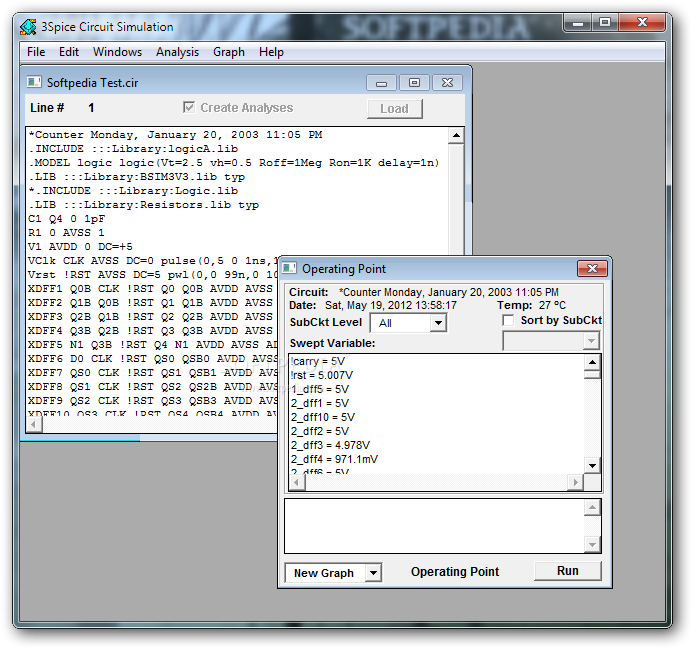Image resolution: width=693 pixels, height=649 pixels.
Task: Click the '.MODEL logic logic' netlist line
Action: [234, 163]
